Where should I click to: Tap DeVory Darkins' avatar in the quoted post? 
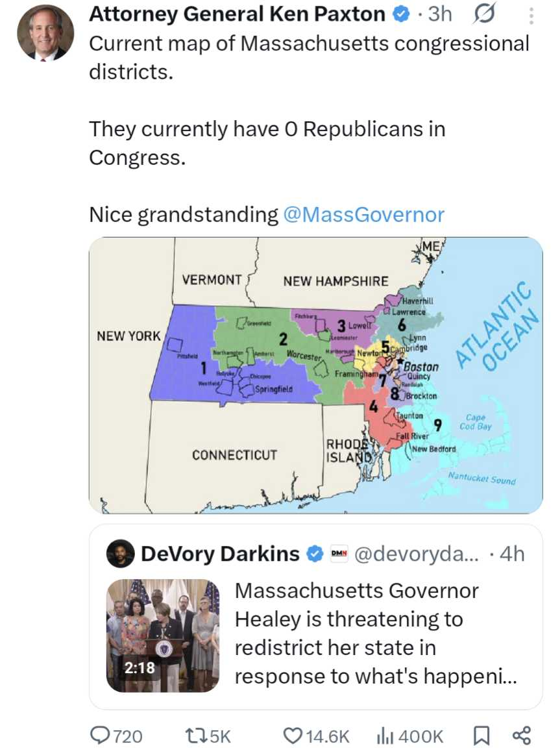click(120, 553)
